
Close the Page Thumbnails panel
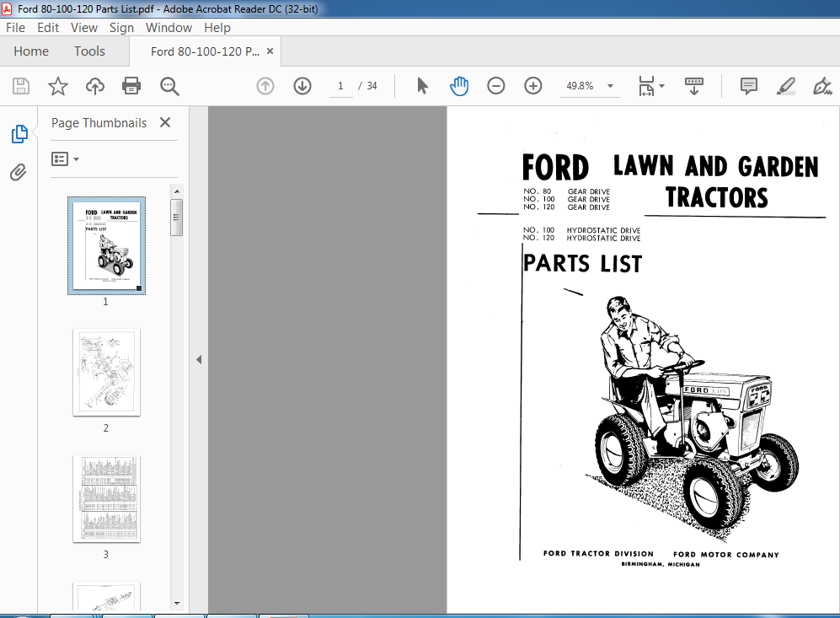165,123
